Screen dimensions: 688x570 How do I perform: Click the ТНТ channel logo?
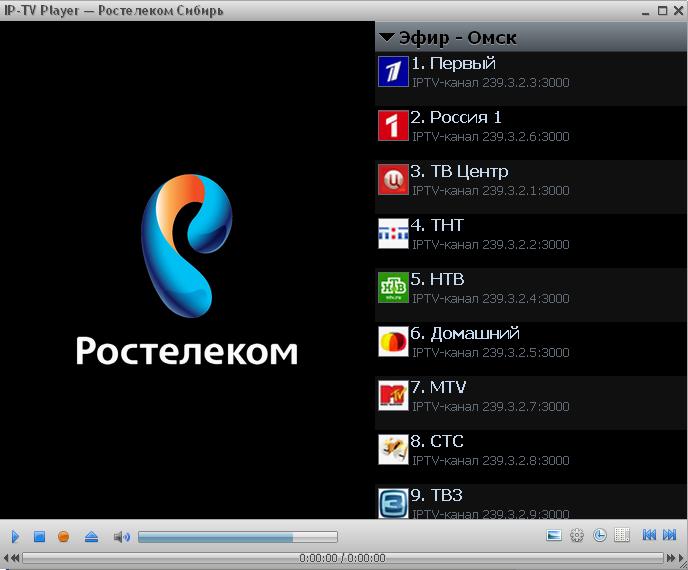[x=393, y=234]
